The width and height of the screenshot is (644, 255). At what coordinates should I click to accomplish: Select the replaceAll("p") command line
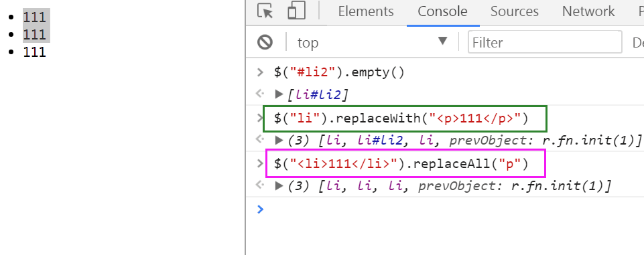pos(401,164)
